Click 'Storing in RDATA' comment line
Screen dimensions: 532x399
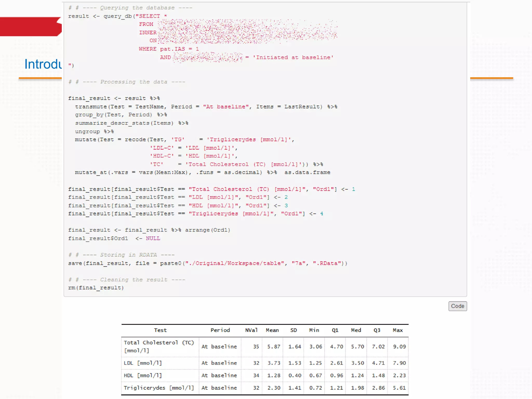(x=121, y=255)
